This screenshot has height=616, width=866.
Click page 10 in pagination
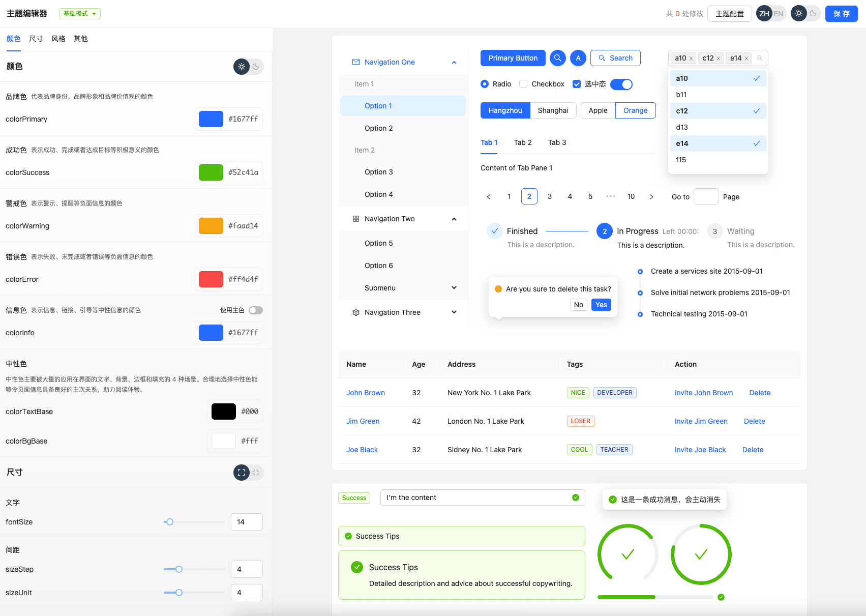[x=631, y=196]
